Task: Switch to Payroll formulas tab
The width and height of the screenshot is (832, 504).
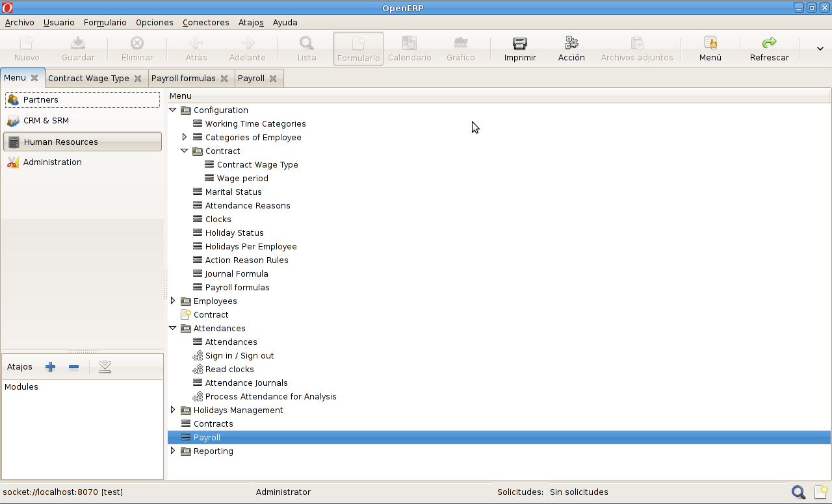Action: click(183, 79)
